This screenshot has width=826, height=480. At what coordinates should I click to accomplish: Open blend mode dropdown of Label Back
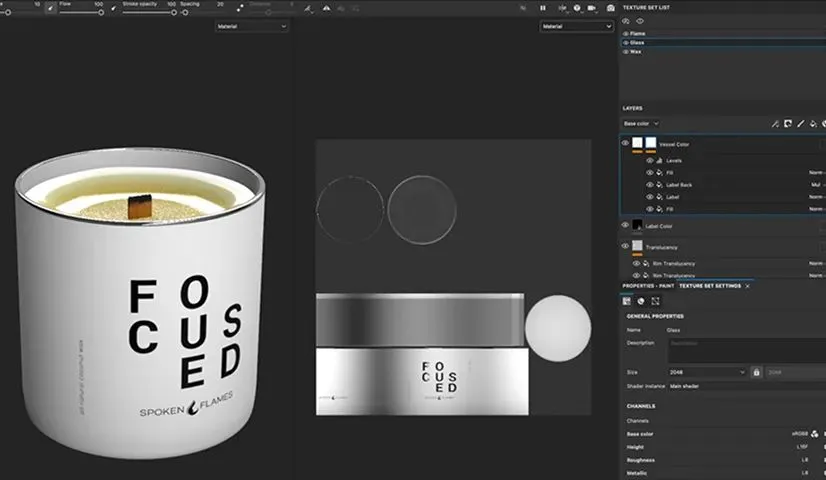coord(818,185)
